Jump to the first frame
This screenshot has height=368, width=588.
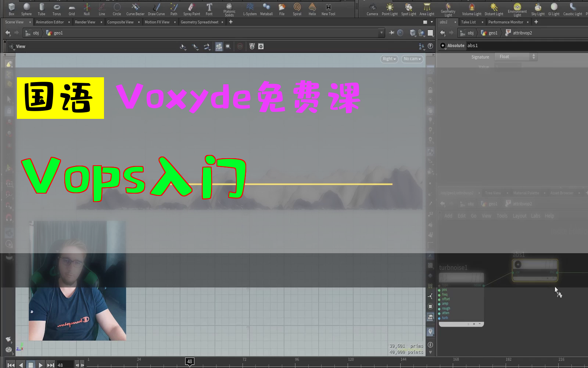coord(11,365)
